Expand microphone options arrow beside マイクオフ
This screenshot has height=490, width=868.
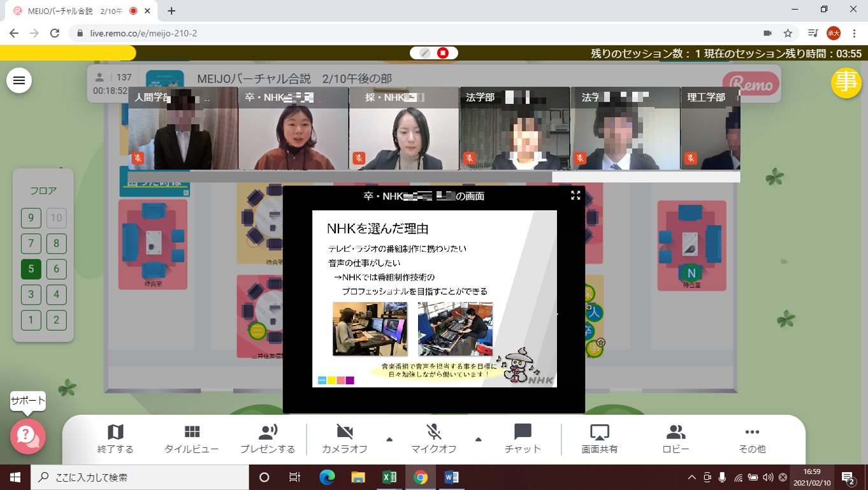(x=479, y=439)
